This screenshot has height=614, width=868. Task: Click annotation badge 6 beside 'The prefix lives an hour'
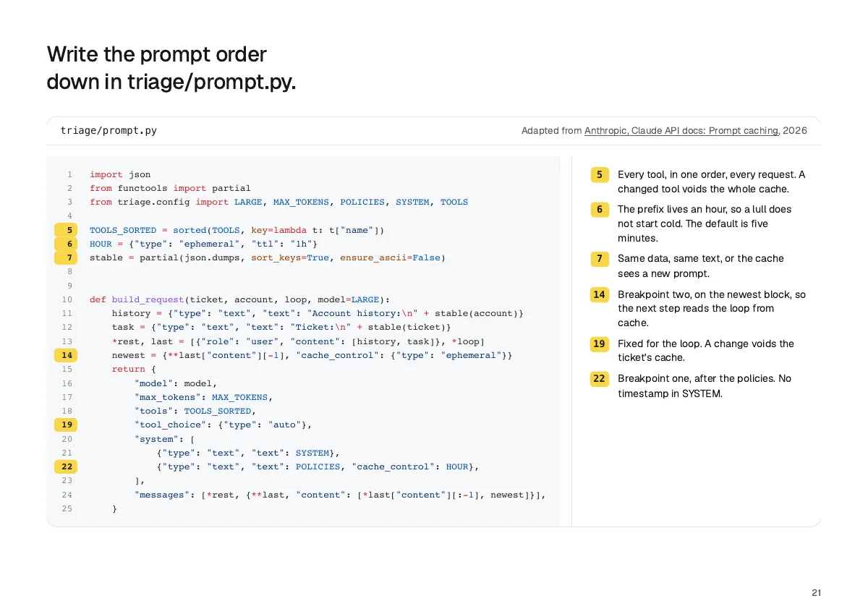[x=600, y=210]
